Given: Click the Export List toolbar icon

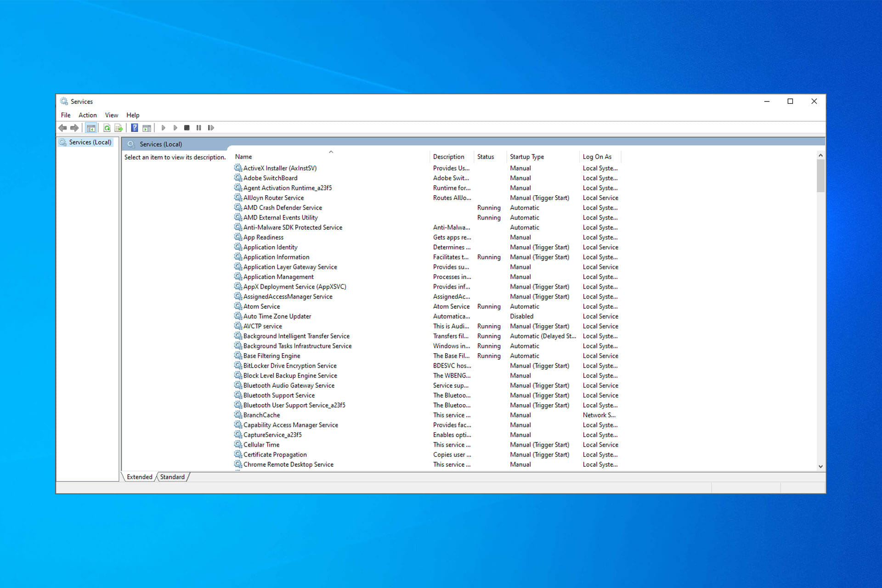Looking at the screenshot, I should (x=119, y=128).
